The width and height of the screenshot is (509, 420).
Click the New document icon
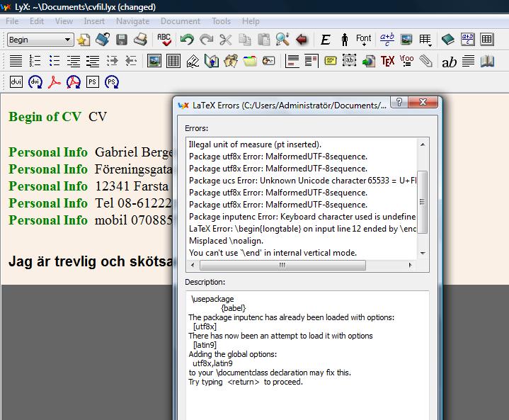84,40
